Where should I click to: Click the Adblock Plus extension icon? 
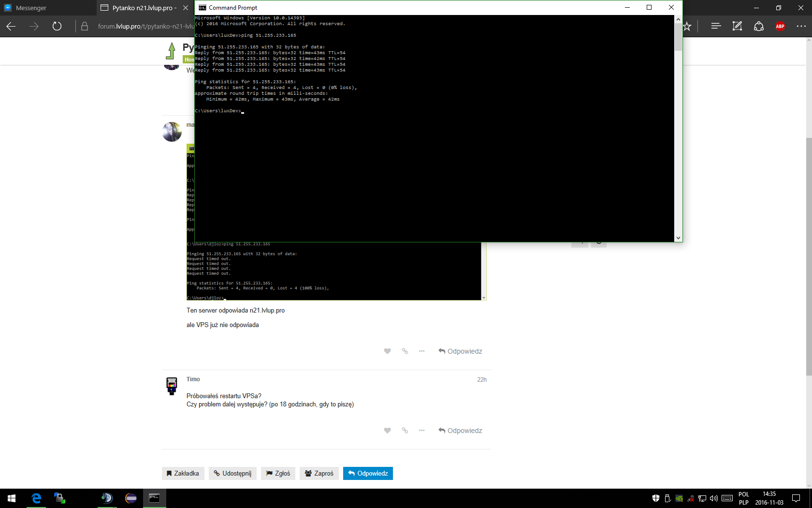tap(780, 26)
